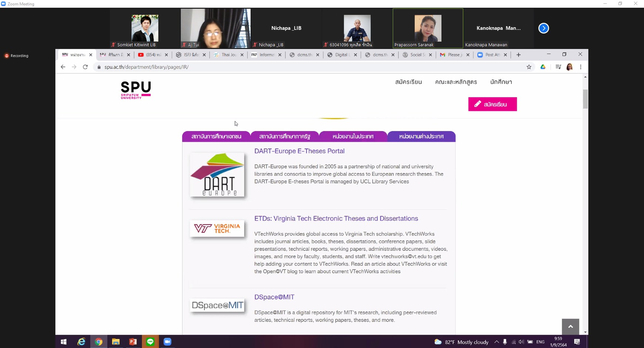Open the Google Drive extension icon

coord(543,67)
